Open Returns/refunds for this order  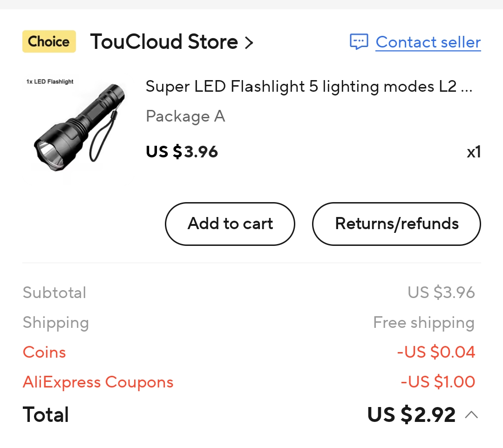tap(396, 224)
